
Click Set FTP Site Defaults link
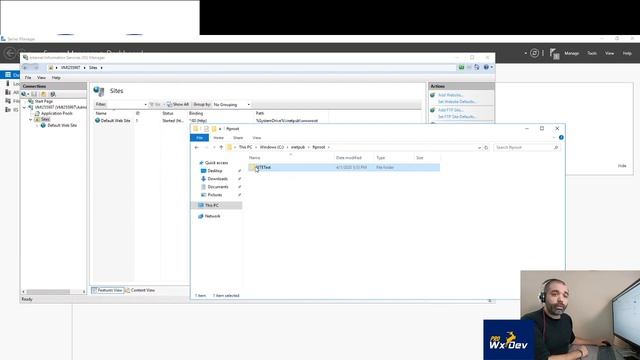coord(457,117)
